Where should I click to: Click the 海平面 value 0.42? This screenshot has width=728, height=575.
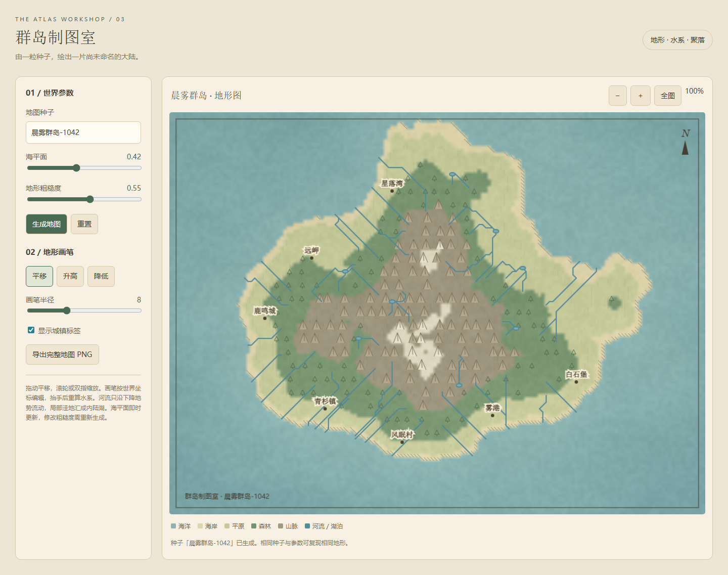134,157
